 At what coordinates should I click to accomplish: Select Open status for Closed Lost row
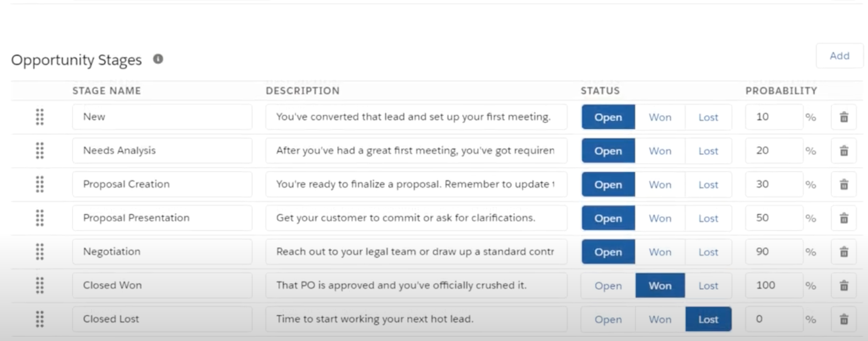[x=608, y=319]
